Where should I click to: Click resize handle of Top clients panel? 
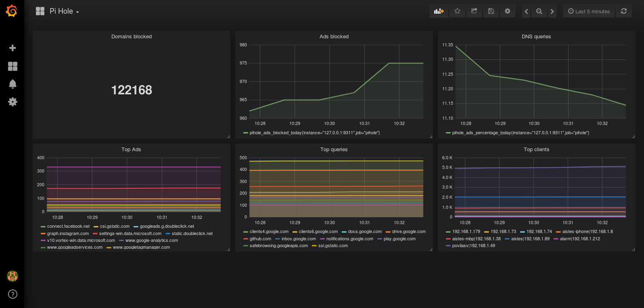(x=634, y=250)
